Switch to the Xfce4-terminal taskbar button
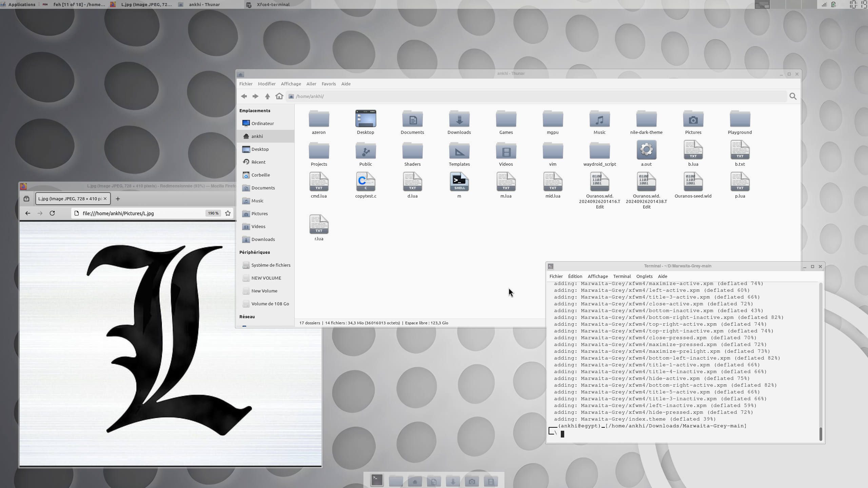This screenshot has height=488, width=868. pyautogui.click(x=273, y=4)
